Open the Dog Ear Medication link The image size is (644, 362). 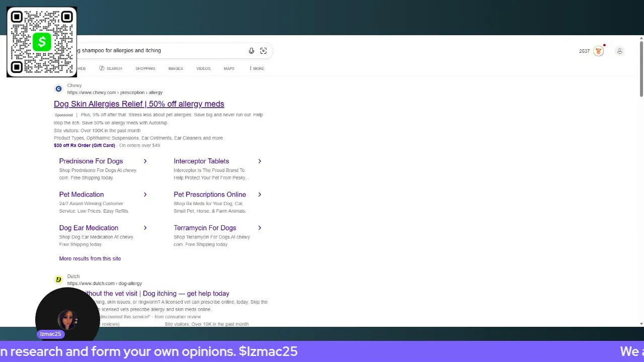point(89,228)
